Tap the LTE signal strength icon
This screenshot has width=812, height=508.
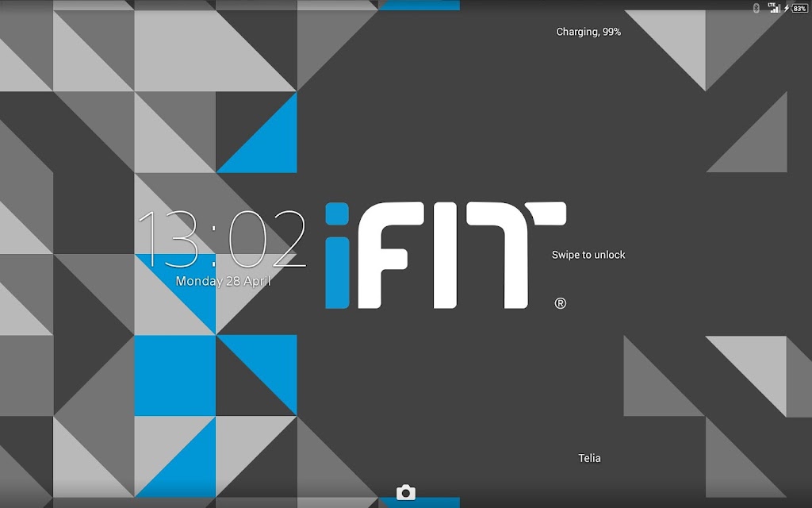tap(774, 8)
